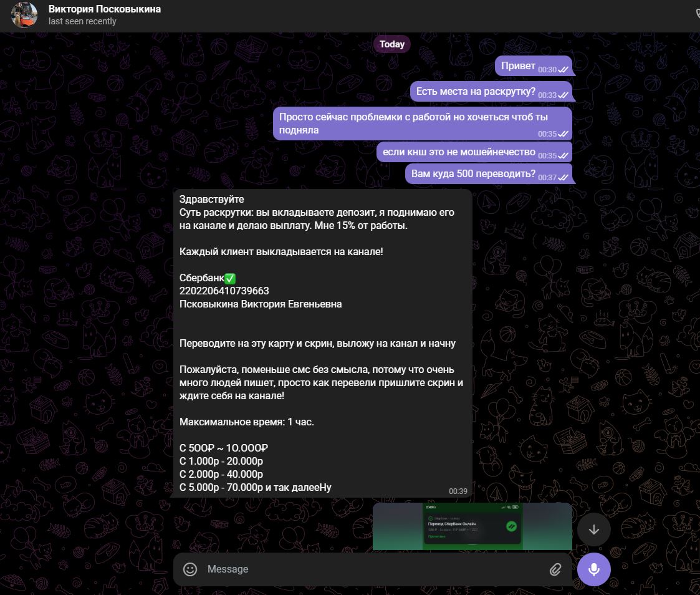Select the 'если кнш это не мошейнечество' message

[474, 152]
